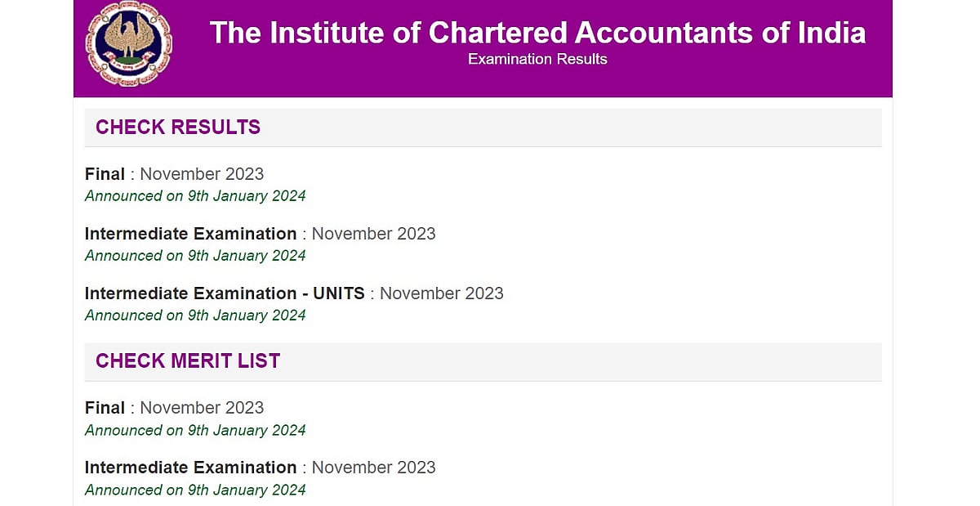The height and width of the screenshot is (506, 980).
Task: Select the bold Intermediate Examination label
Action: pos(190,234)
